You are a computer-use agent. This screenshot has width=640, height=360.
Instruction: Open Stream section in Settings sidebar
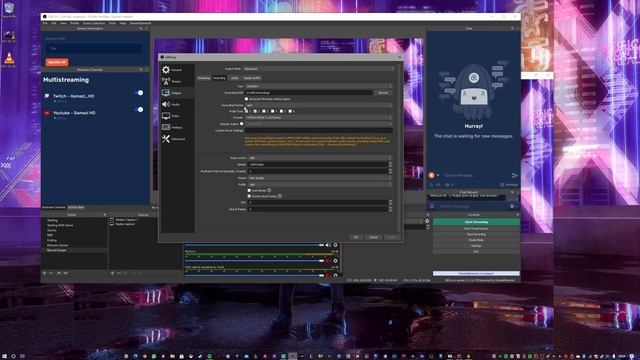(177, 81)
